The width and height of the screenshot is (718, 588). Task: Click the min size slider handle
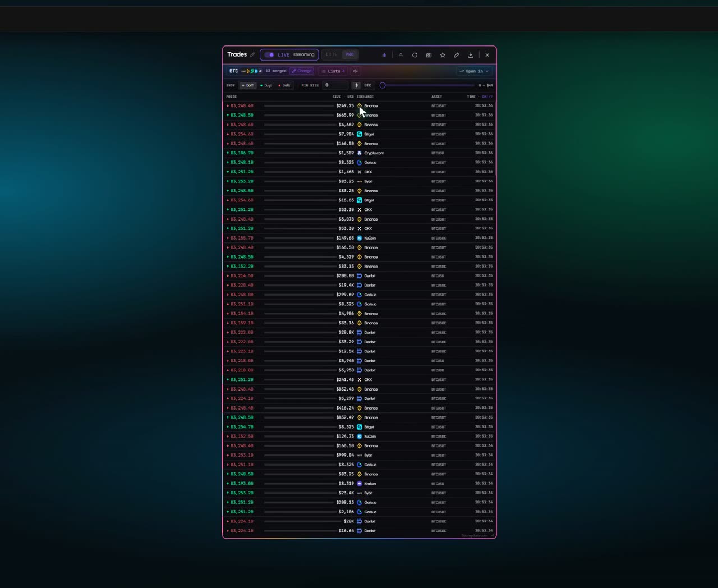tap(383, 85)
